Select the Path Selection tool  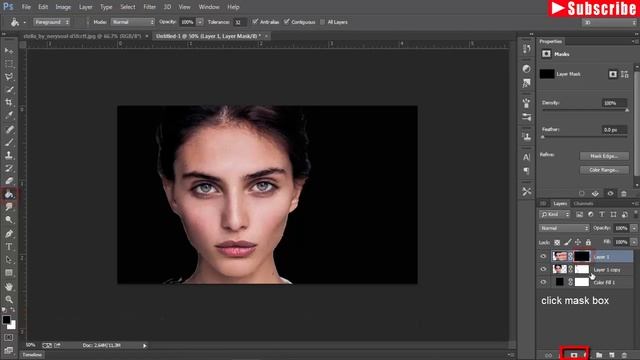[x=9, y=260]
